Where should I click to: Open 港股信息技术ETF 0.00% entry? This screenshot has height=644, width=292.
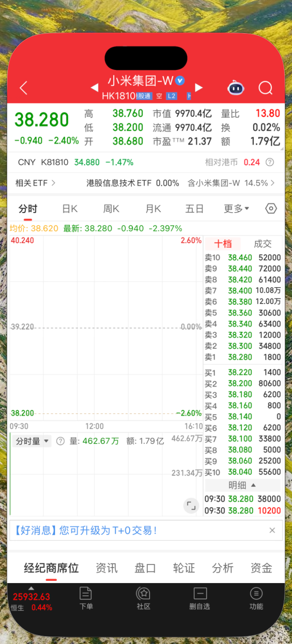coord(133,183)
